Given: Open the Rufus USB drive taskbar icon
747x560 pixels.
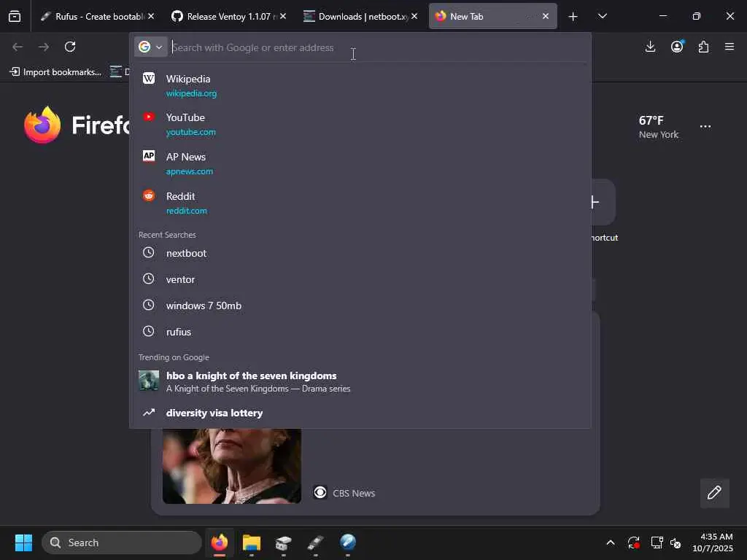Looking at the screenshot, I should (315, 542).
